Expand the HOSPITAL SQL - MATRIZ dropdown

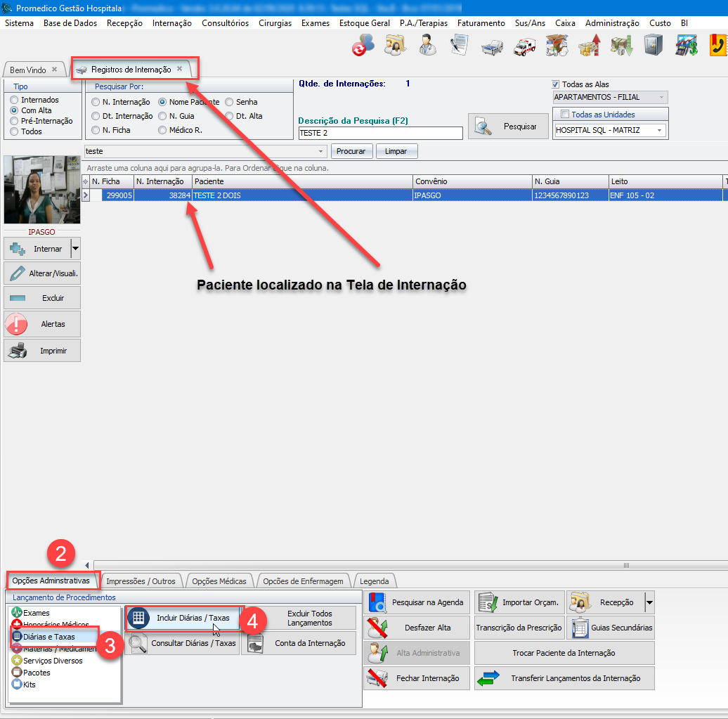[x=660, y=130]
